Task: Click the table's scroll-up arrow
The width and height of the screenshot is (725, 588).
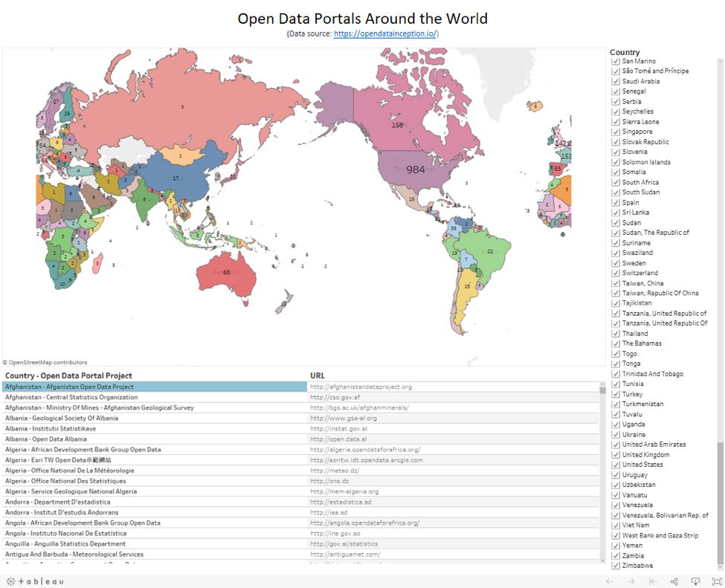Action: pyautogui.click(x=603, y=384)
